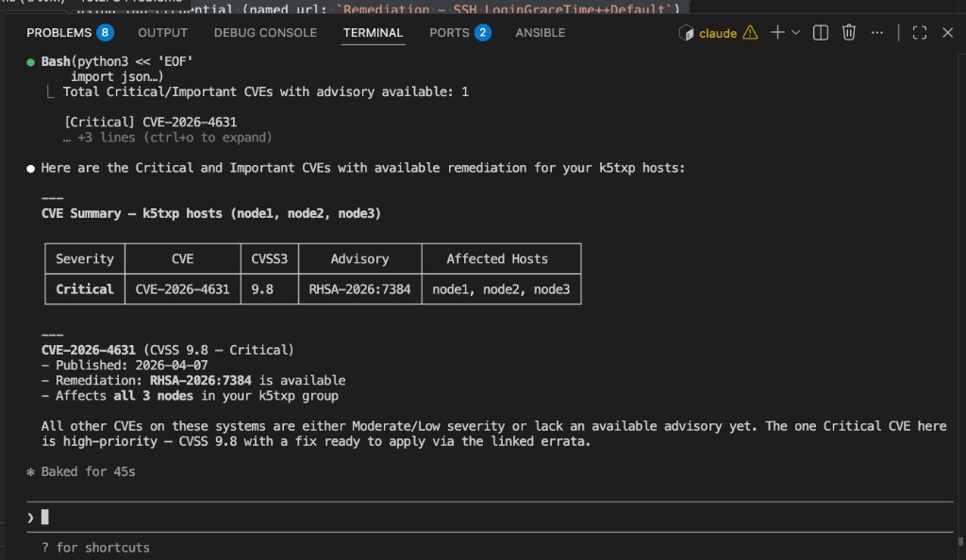Click the '? for shortcuts' hint
Image resolution: width=966 pixels, height=560 pixels.
tap(95, 548)
